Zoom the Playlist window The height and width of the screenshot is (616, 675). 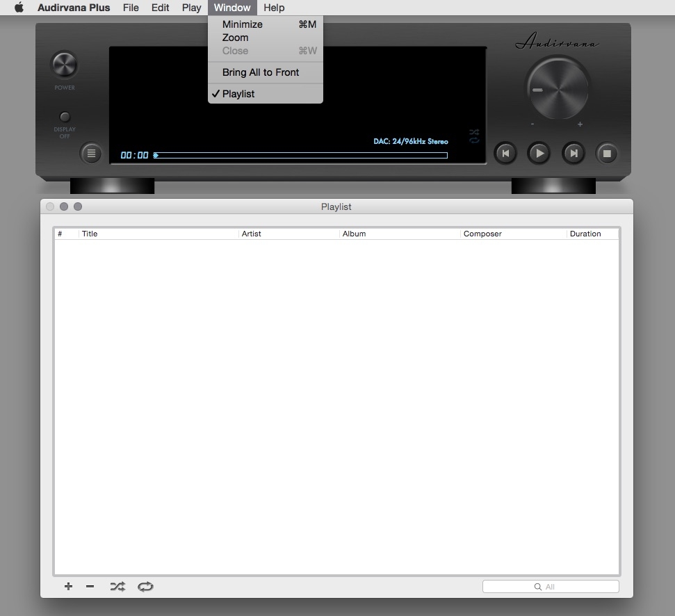pyautogui.click(x=78, y=206)
